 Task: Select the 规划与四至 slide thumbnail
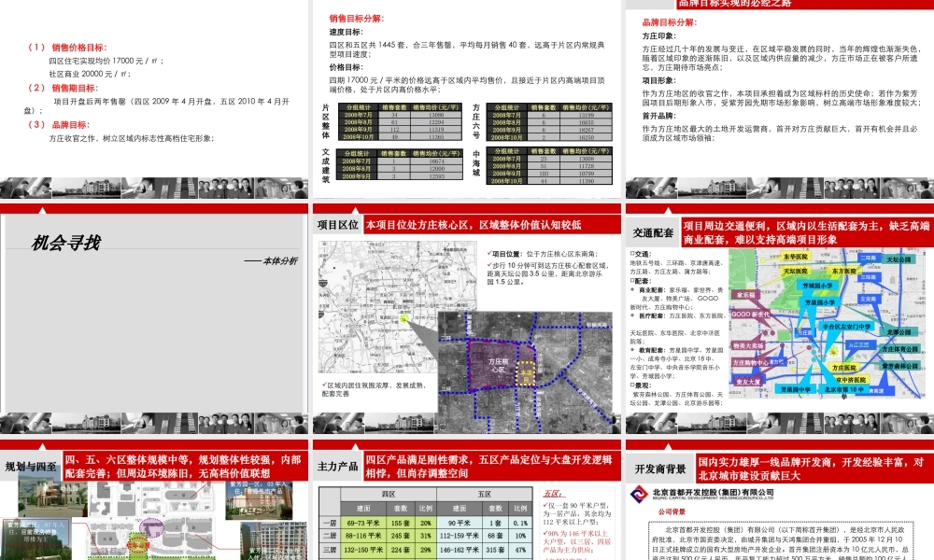pos(154,499)
